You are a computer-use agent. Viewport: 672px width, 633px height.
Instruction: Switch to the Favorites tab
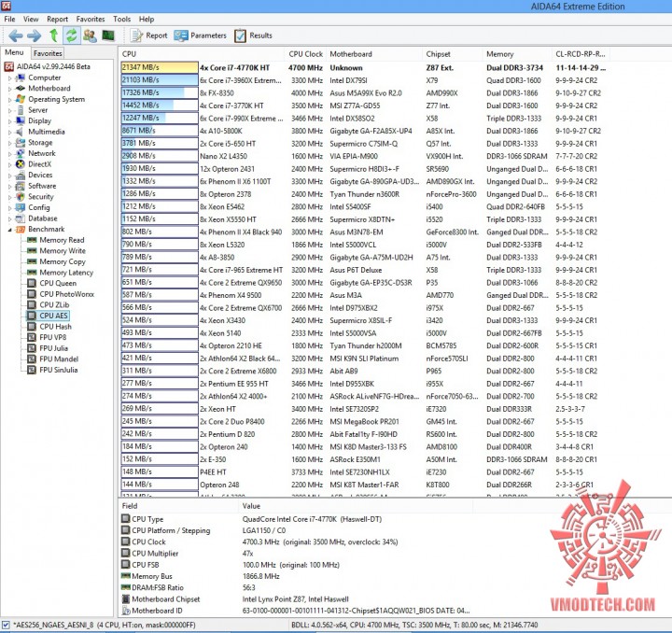tap(48, 53)
